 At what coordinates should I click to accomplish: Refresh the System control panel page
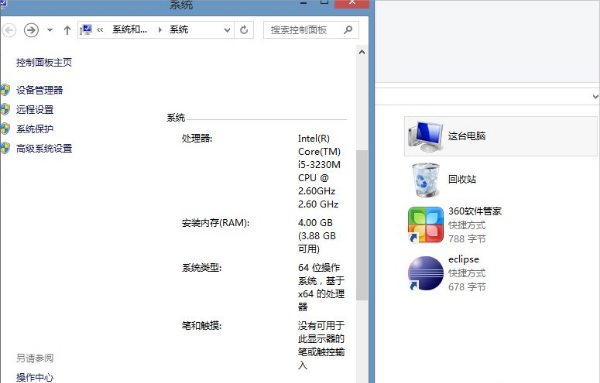244,30
